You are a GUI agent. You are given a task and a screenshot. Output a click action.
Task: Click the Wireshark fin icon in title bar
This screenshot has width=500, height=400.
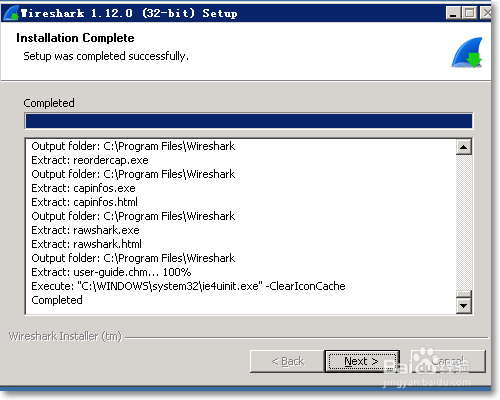(x=11, y=13)
